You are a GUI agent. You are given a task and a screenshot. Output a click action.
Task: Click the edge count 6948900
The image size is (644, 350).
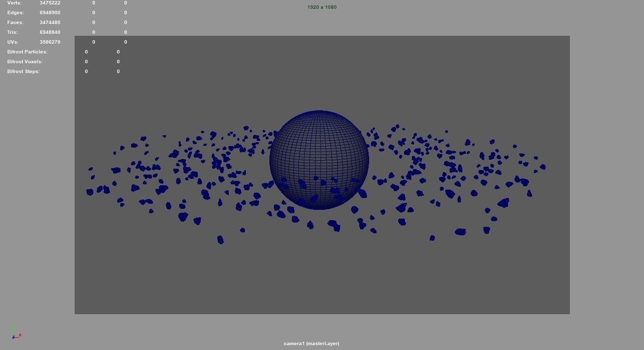(50, 13)
